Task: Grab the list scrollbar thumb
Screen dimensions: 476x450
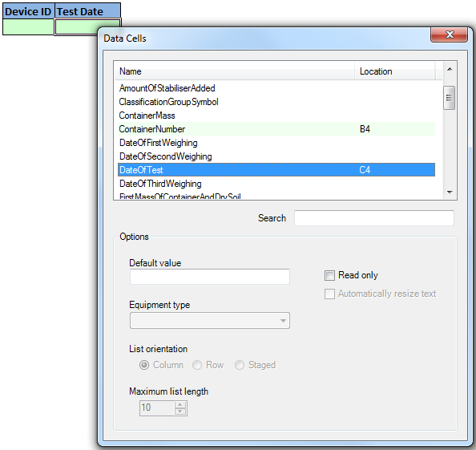Action: 449,98
